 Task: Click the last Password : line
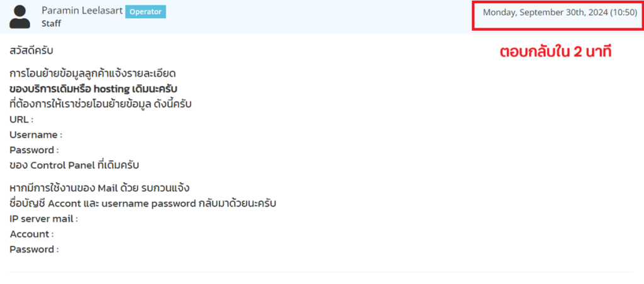click(34, 249)
